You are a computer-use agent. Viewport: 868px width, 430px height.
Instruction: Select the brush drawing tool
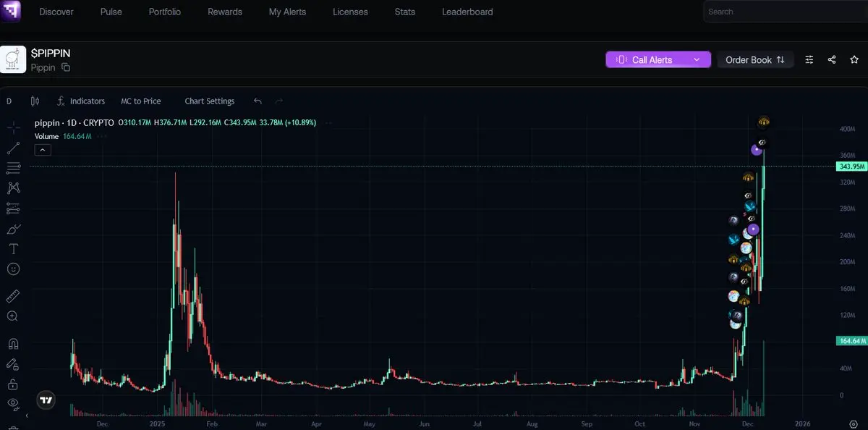(13, 229)
